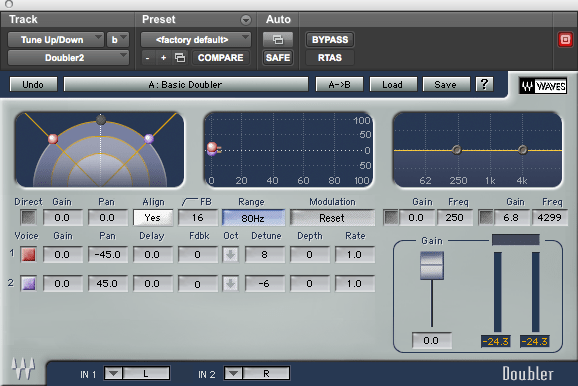Click the minus previous preset button
578x386 pixels.
(x=147, y=58)
